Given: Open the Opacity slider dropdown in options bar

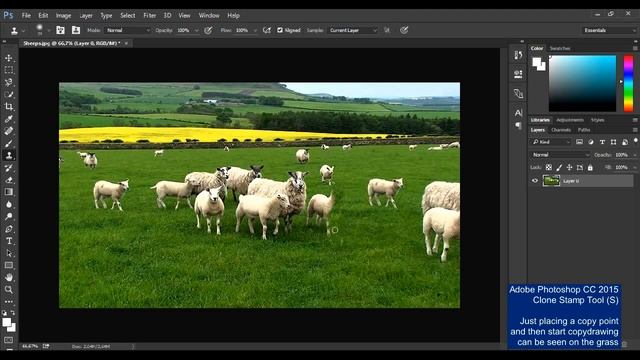Looking at the screenshot, I should click(196, 31).
